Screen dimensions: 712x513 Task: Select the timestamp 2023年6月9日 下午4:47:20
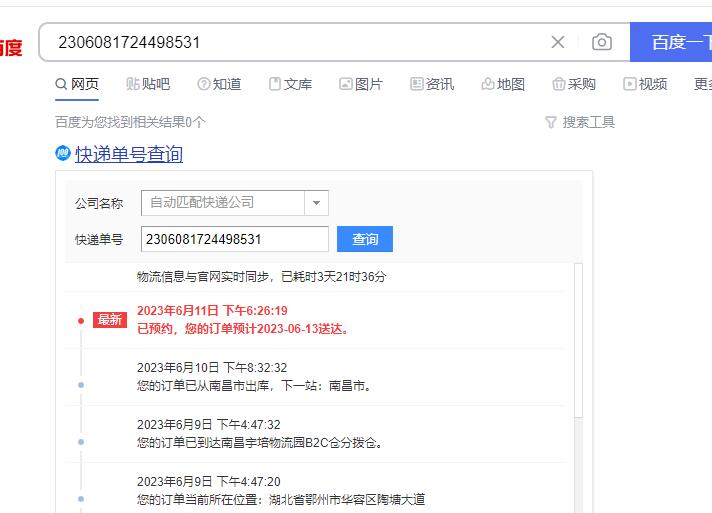tap(209, 481)
